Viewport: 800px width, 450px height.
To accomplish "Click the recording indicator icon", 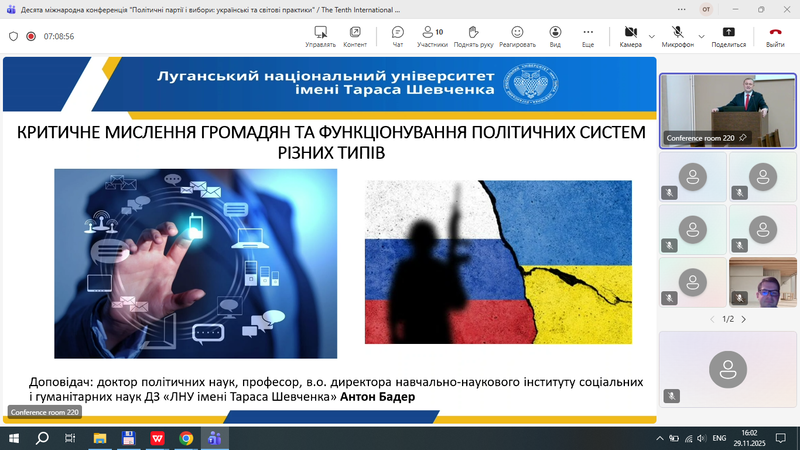I will [x=31, y=36].
